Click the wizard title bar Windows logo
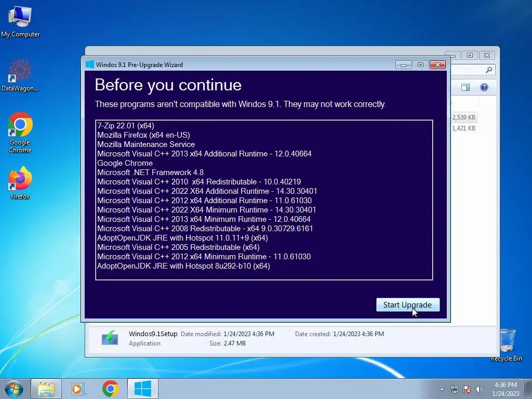Screen dimensions: 532x399 coord(90,65)
